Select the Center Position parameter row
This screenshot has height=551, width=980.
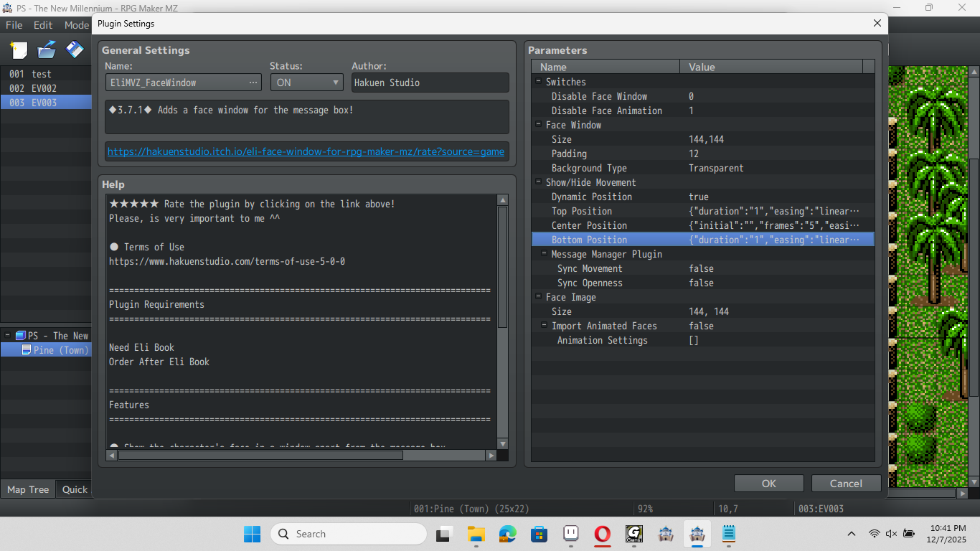tap(703, 225)
